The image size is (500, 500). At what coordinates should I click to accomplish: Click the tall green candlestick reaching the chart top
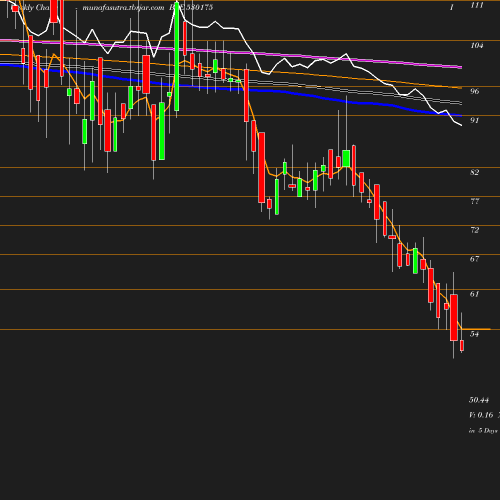(x=177, y=57)
